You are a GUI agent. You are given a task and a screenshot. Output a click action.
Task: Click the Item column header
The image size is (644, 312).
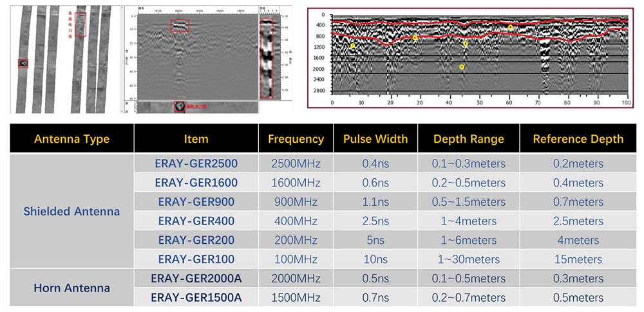click(x=196, y=139)
